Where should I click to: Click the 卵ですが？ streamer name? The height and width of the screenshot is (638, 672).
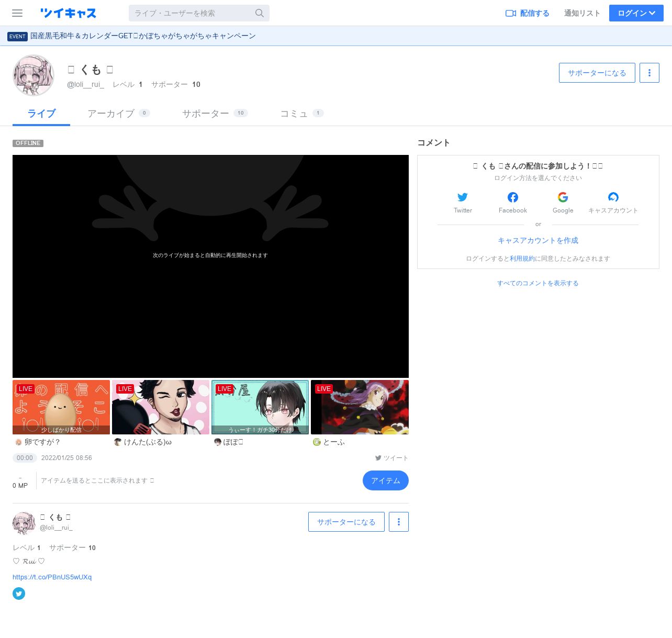(x=42, y=442)
